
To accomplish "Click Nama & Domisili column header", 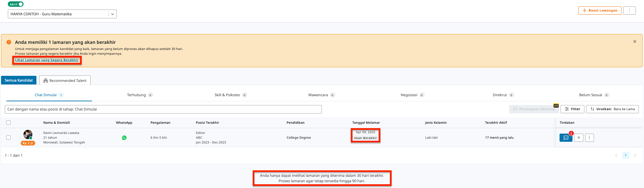I will [x=57, y=123].
